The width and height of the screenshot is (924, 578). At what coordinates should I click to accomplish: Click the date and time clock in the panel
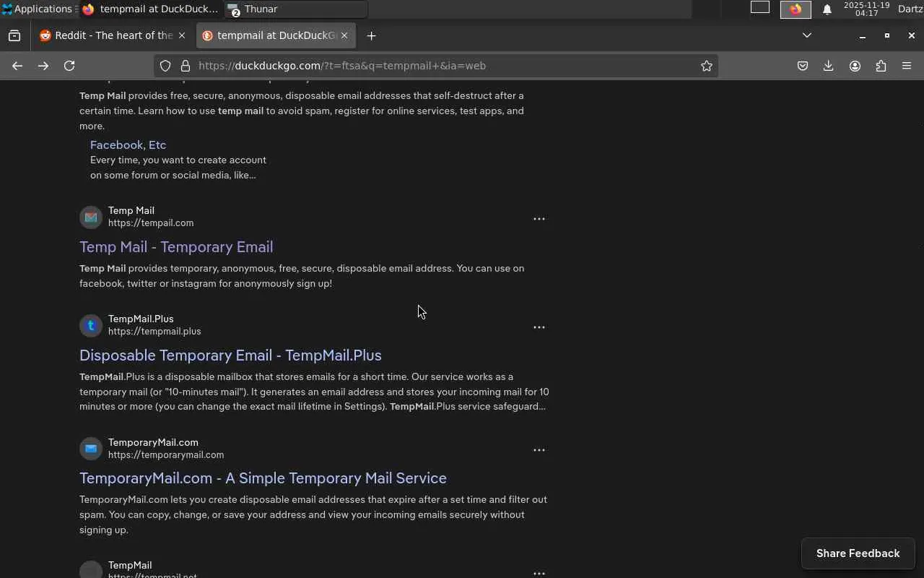866,9
